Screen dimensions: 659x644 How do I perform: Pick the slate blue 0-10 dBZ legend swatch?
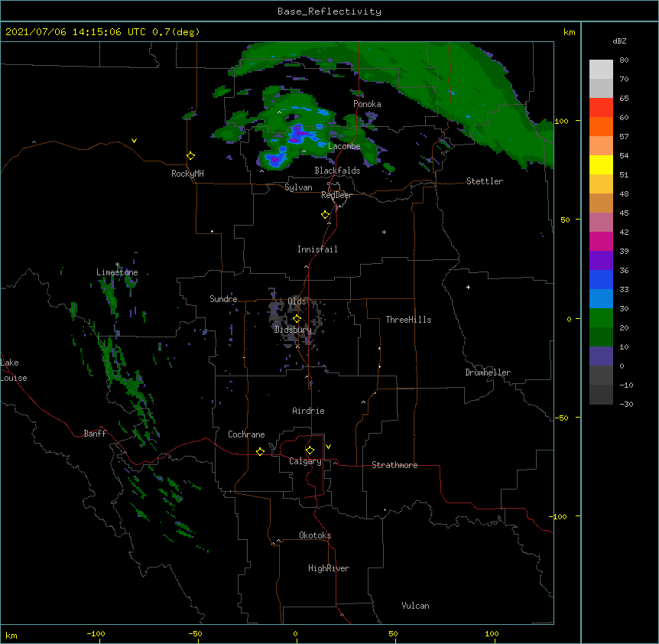[x=601, y=356]
